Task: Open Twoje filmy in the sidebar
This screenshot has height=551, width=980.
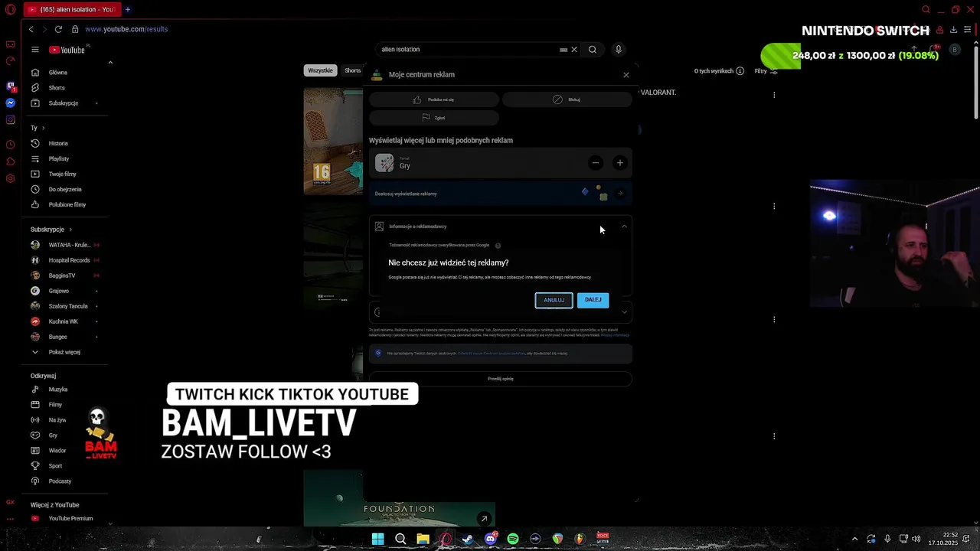Action: pyautogui.click(x=62, y=174)
